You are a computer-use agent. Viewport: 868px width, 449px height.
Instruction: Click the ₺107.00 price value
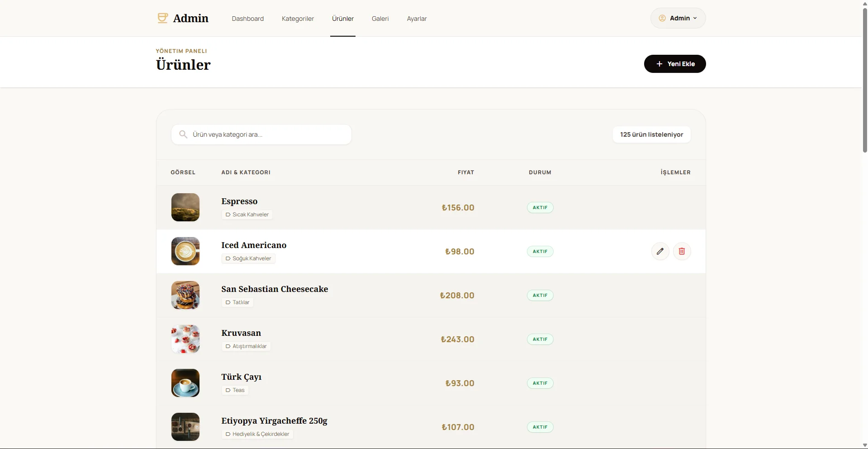[458, 427]
